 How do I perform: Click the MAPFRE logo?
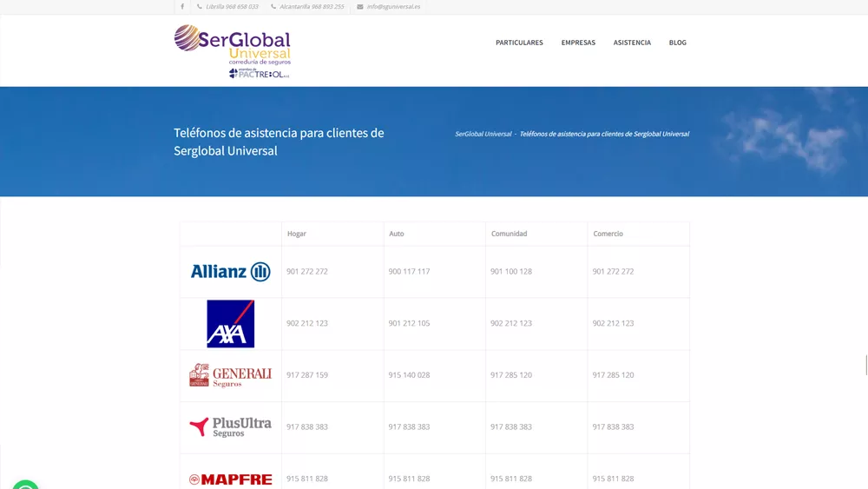(x=230, y=479)
